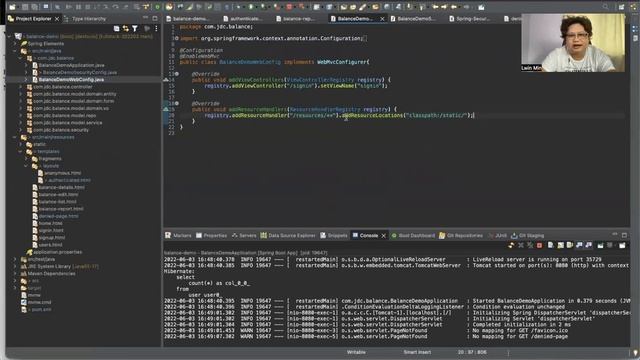Collapse all in Project Explorer toolbar
640x360 pixels.
click(117, 29)
